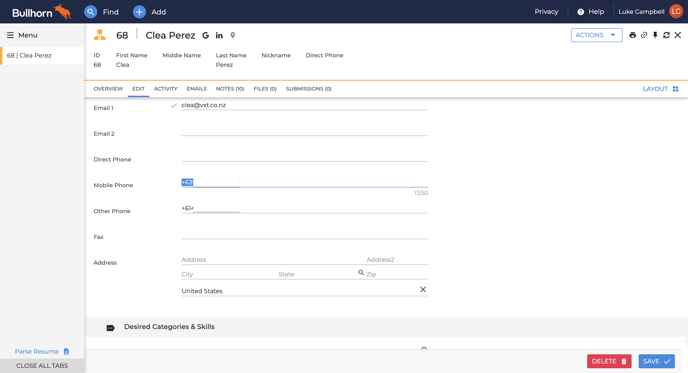688x373 pixels.
Task: Open Google search icon next to Clea Perez
Action: [x=205, y=36]
